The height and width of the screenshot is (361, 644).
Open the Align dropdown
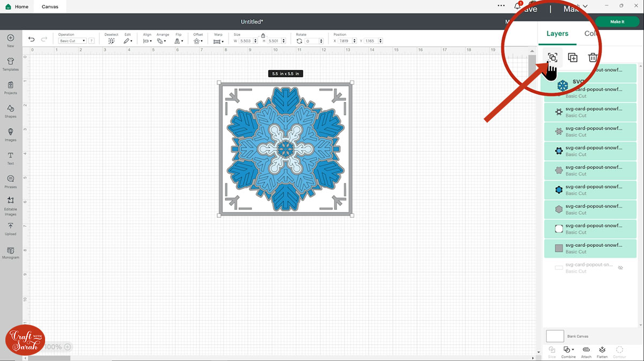(147, 41)
